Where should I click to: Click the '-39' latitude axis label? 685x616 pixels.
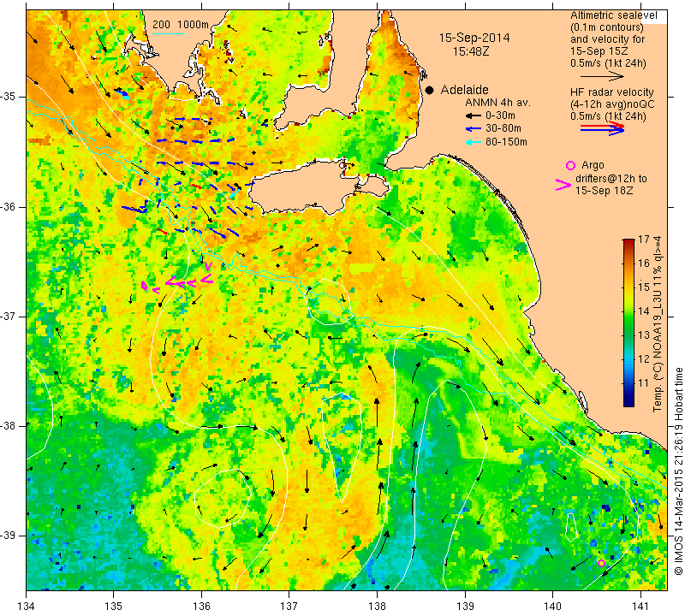9,535
